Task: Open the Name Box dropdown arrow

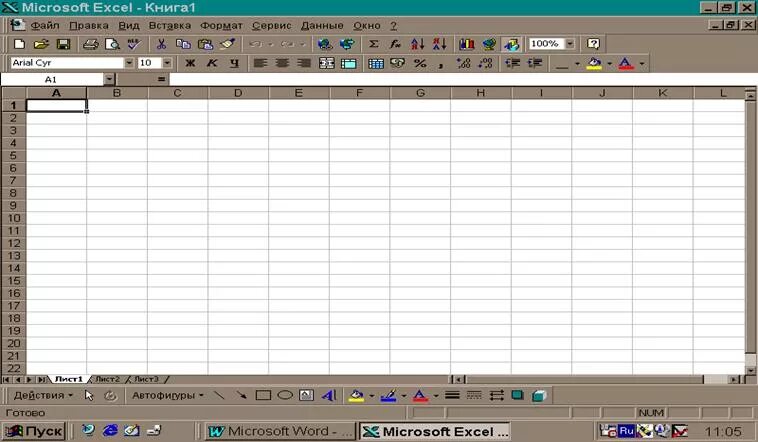Action: coord(110,79)
